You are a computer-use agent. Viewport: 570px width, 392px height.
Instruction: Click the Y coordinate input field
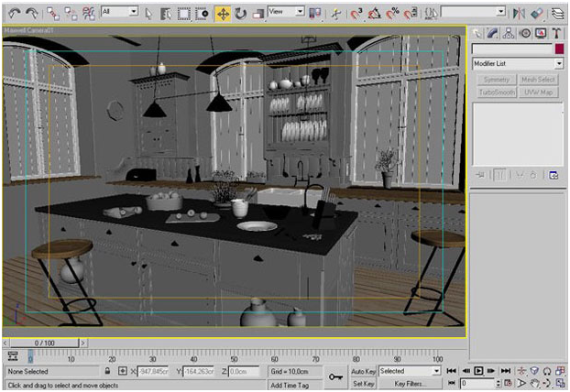click(x=199, y=371)
